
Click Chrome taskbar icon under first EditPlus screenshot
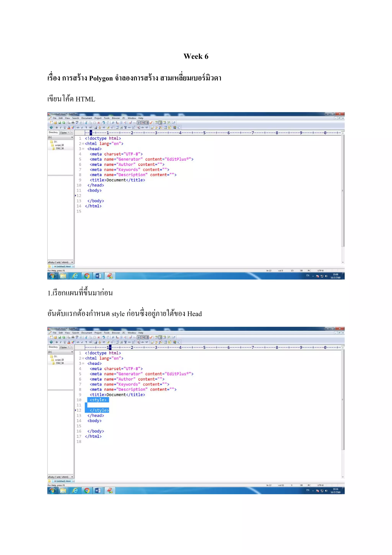click(x=87, y=276)
